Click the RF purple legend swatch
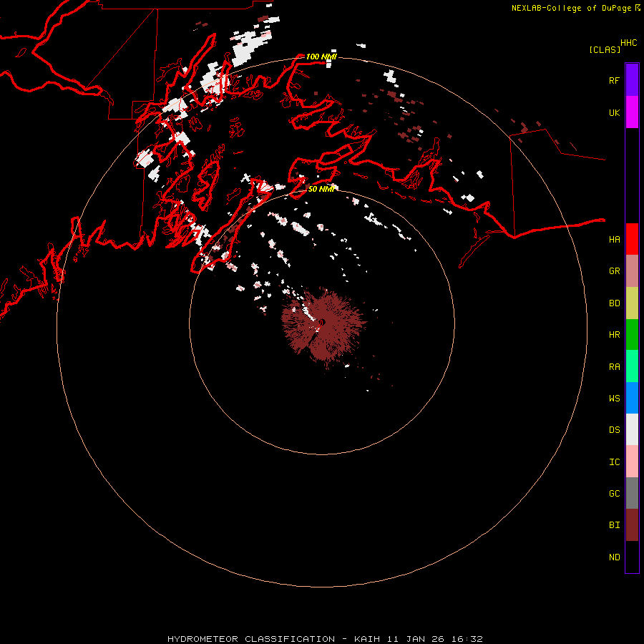644x644 pixels. pos(632,80)
